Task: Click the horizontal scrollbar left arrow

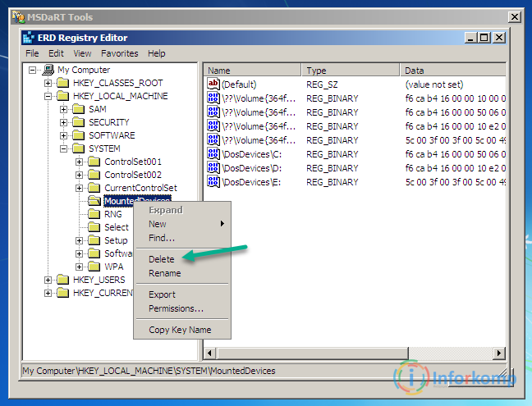Action: 209,354
